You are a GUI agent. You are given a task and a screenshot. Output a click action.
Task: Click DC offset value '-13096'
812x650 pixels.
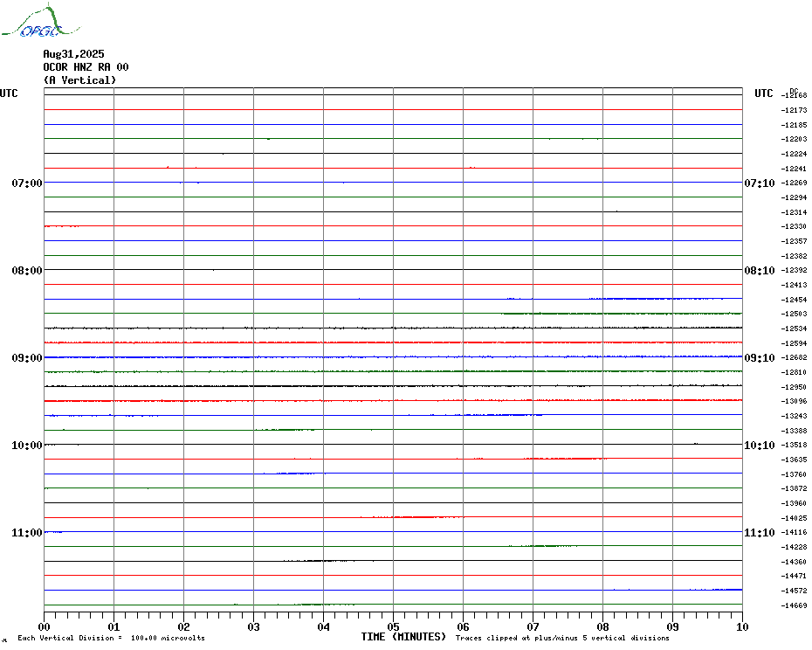[x=794, y=402]
